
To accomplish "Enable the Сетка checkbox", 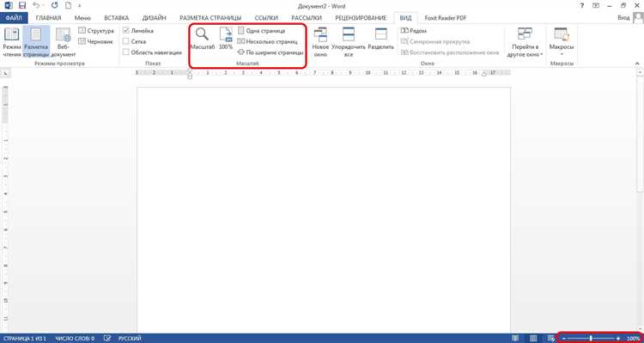I will point(126,41).
